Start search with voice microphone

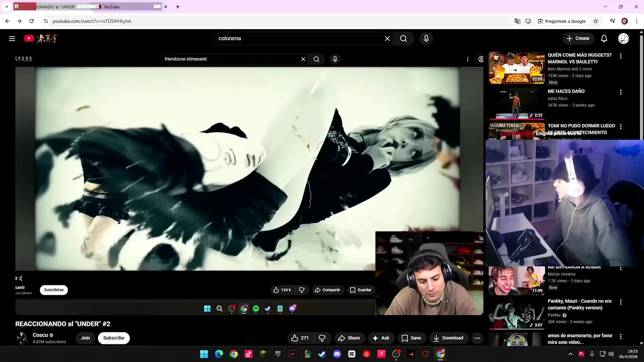point(426,38)
